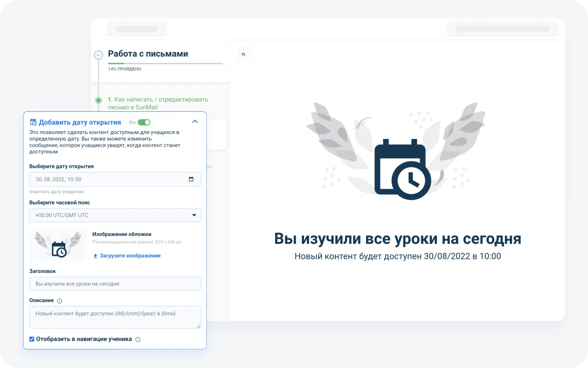Collapse sidebar with double-chevron button
Image resolution: width=588 pixels, height=368 pixels.
pos(243,54)
